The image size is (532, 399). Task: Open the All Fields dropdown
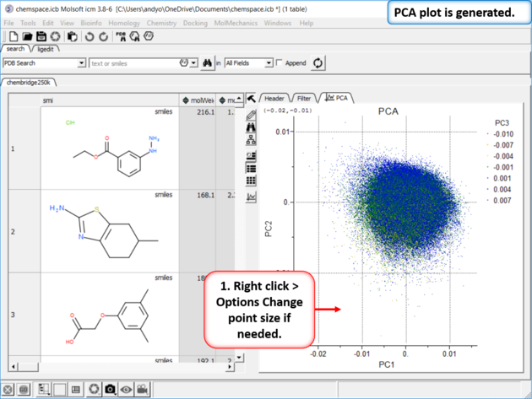tap(269, 63)
